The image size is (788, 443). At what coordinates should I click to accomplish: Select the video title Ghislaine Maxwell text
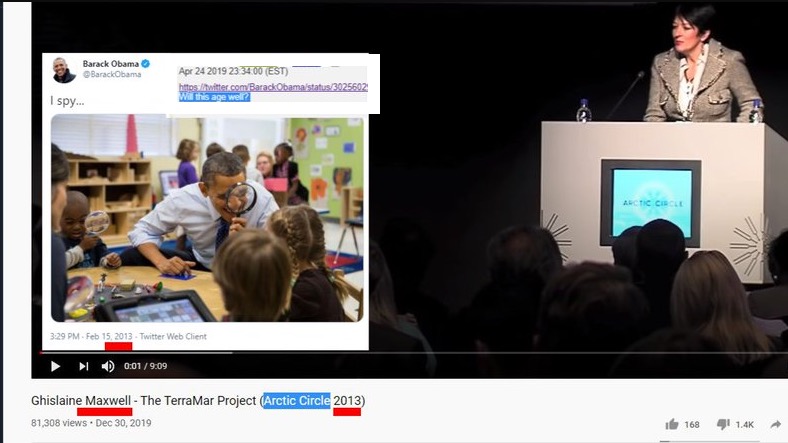point(81,401)
